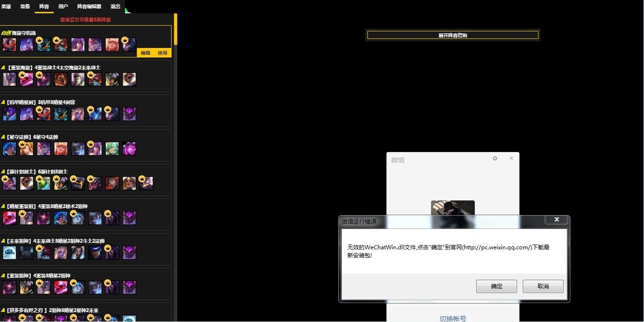The width and height of the screenshot is (644, 322).
Task: Click the fourth champion portrait in 暗星重装狙 row
Action: pyautogui.click(x=61, y=218)
